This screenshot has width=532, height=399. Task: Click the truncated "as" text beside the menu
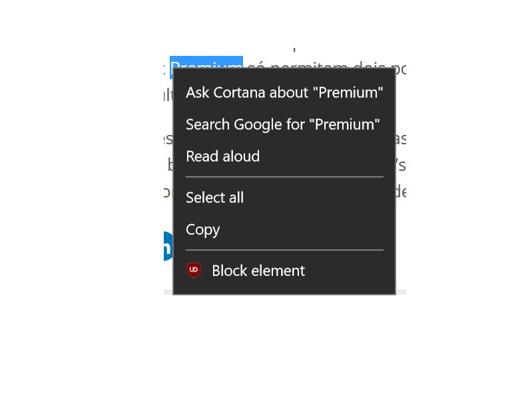[x=401, y=139]
